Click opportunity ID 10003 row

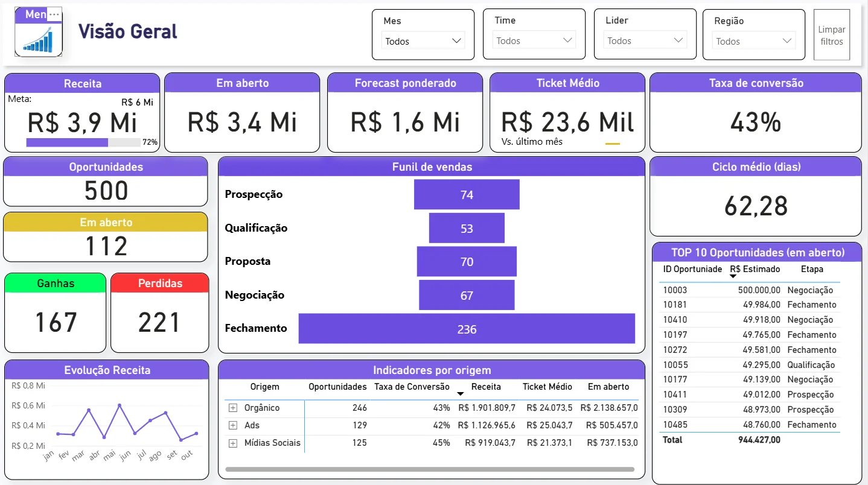click(750, 290)
